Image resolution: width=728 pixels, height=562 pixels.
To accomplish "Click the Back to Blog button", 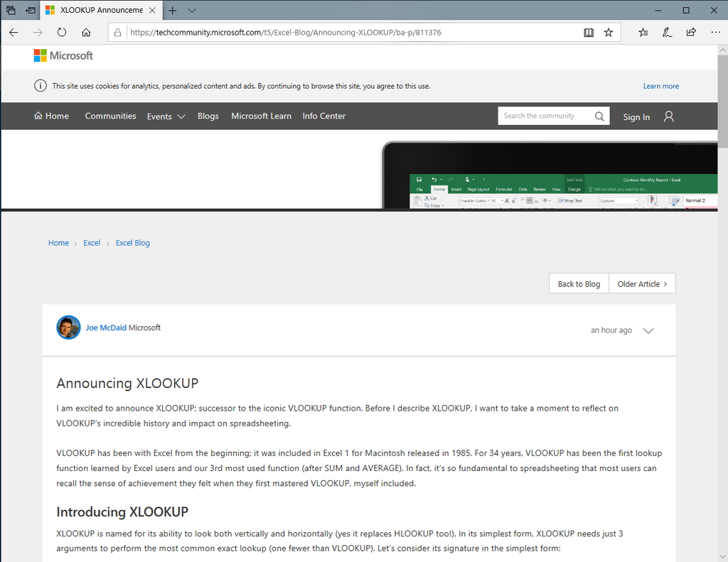I will point(578,283).
